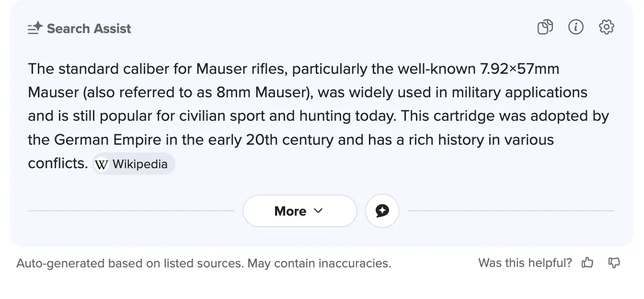Click the Search Assist sparkle icon
Viewport: 644px width, 299px height.
pyautogui.click(x=35, y=28)
